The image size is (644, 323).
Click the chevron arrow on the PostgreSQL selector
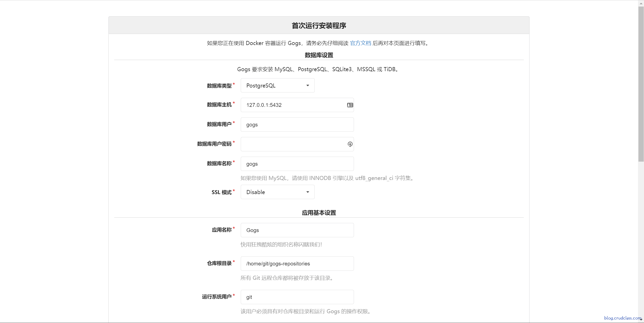307,85
